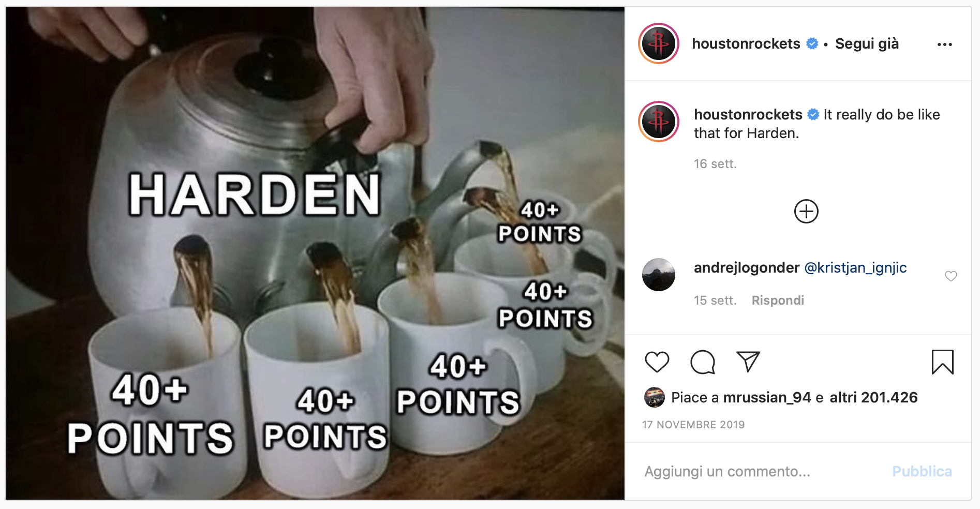980x509 pixels.
Task: Open houstonrockets username in header
Action: (746, 43)
